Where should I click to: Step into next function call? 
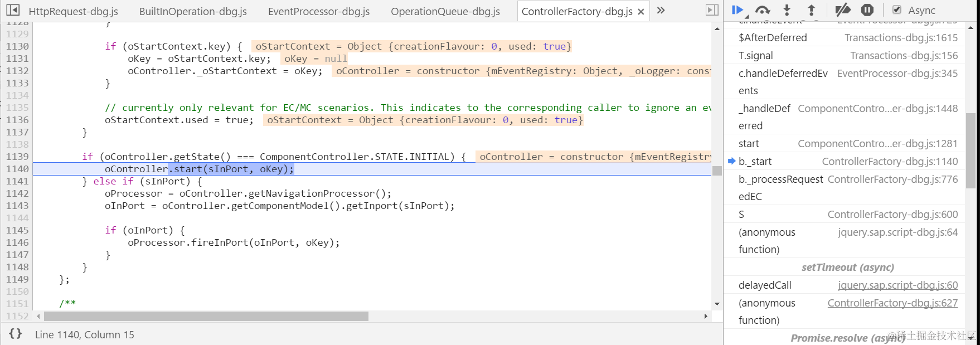click(x=787, y=10)
